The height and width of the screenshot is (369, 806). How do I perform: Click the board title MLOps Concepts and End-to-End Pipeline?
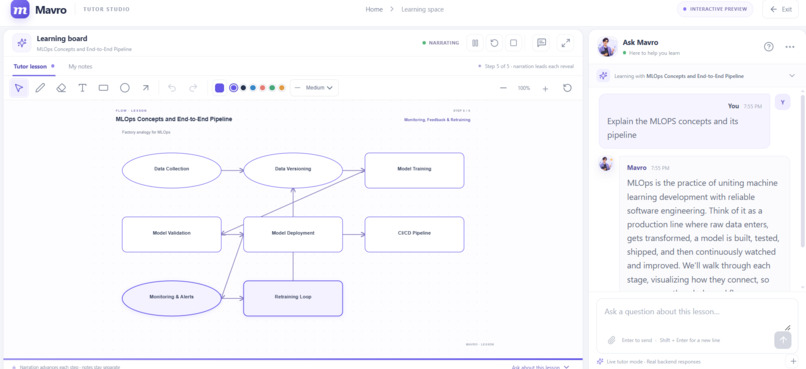(174, 119)
